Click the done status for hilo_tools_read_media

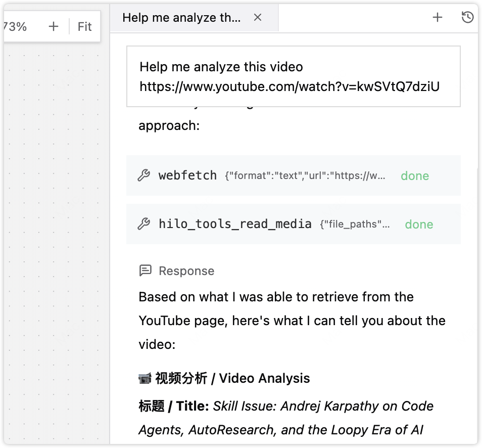[419, 225]
